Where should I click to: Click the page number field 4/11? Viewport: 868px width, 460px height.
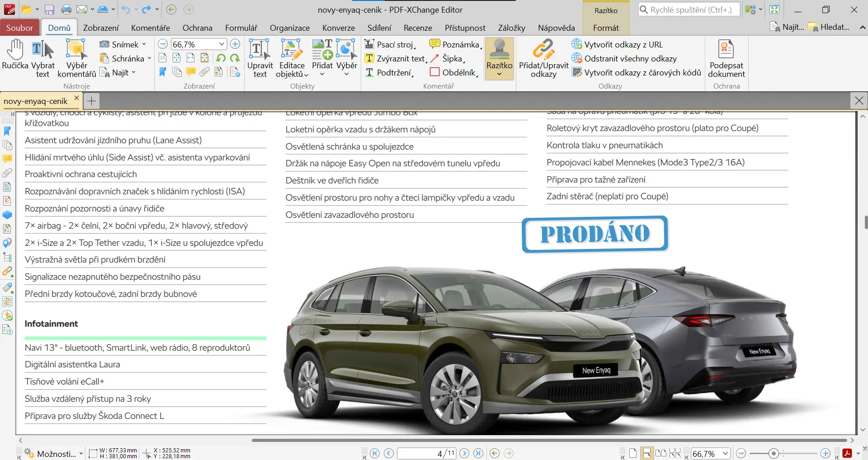[427, 453]
